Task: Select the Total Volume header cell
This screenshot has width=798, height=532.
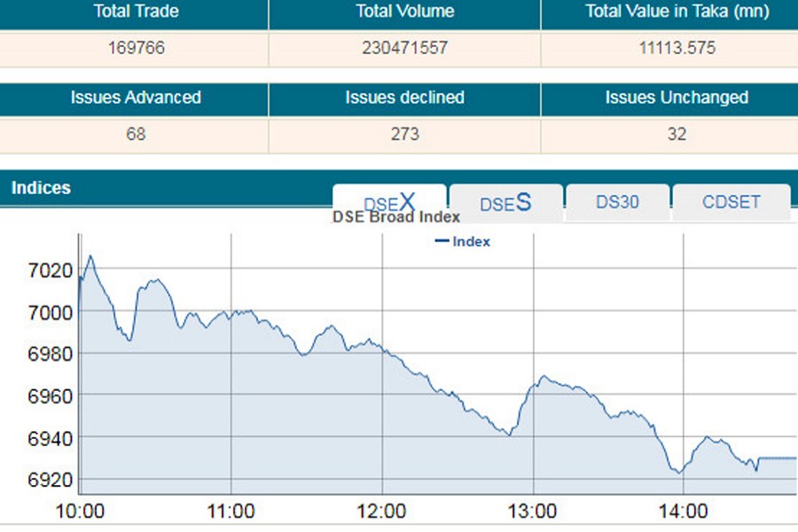Action: click(404, 12)
